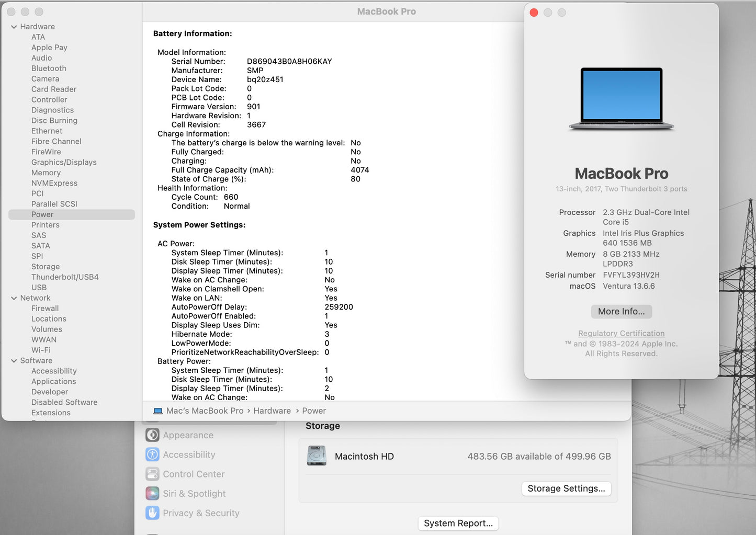Click the More Info button

[621, 311]
